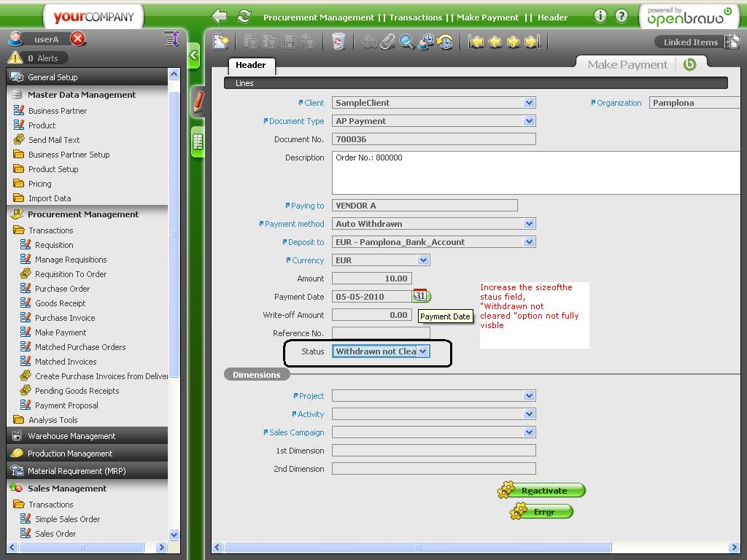Click the Reactivate button
This screenshot has height=560, width=747.
[543, 491]
